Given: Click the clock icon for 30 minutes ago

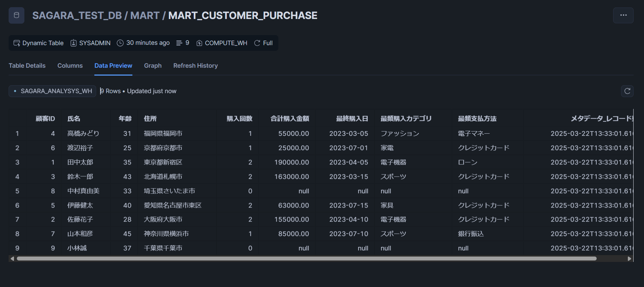Looking at the screenshot, I should pyautogui.click(x=120, y=43).
